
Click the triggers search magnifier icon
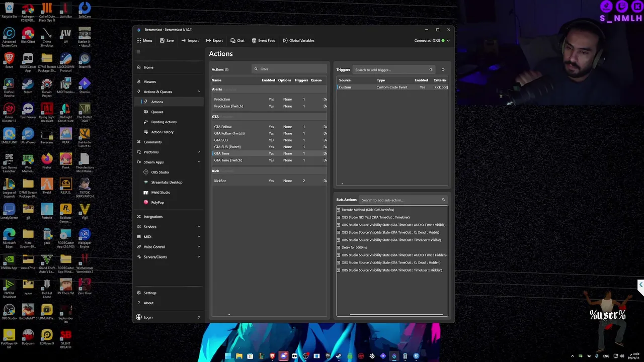[431, 70]
